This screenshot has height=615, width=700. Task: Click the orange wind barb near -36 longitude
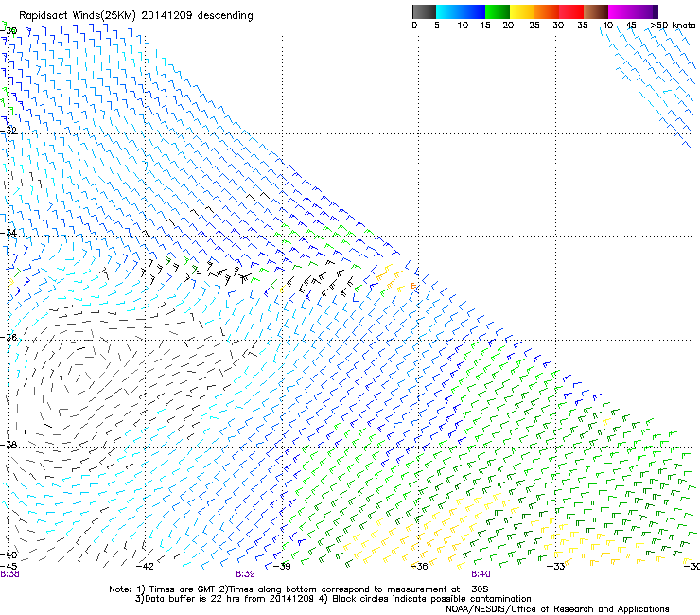click(413, 284)
